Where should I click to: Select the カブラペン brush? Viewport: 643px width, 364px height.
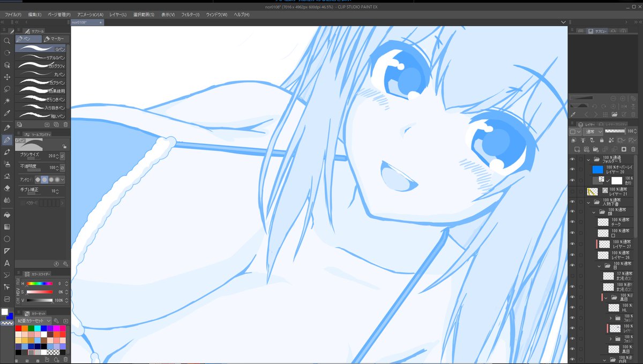click(41, 82)
